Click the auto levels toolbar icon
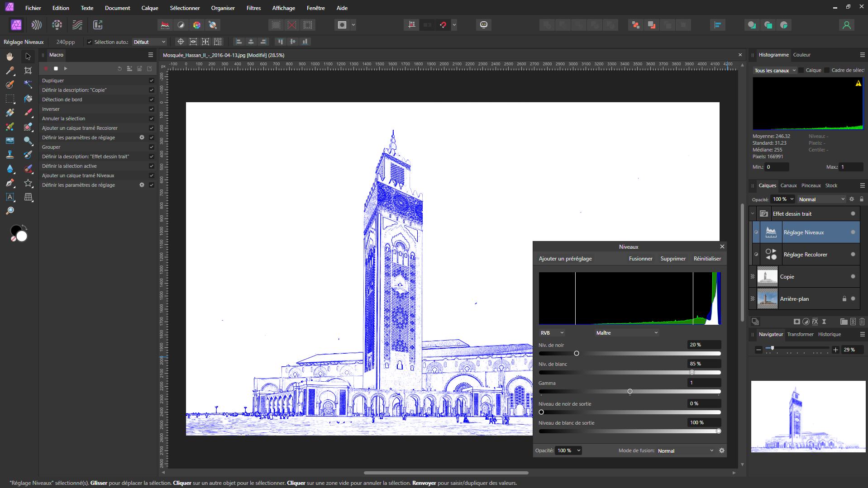Image resolution: width=868 pixels, height=488 pixels. click(165, 25)
